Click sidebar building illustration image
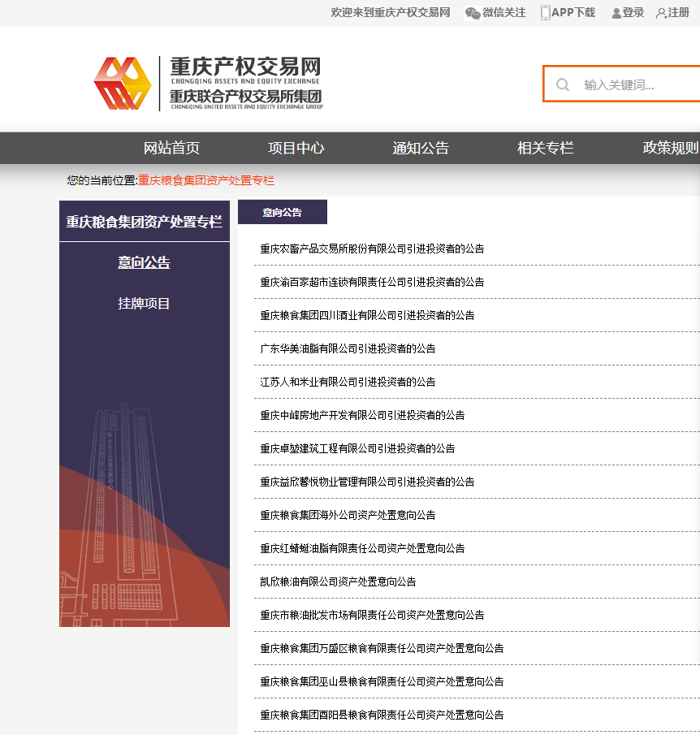700x735 pixels. pos(145,513)
